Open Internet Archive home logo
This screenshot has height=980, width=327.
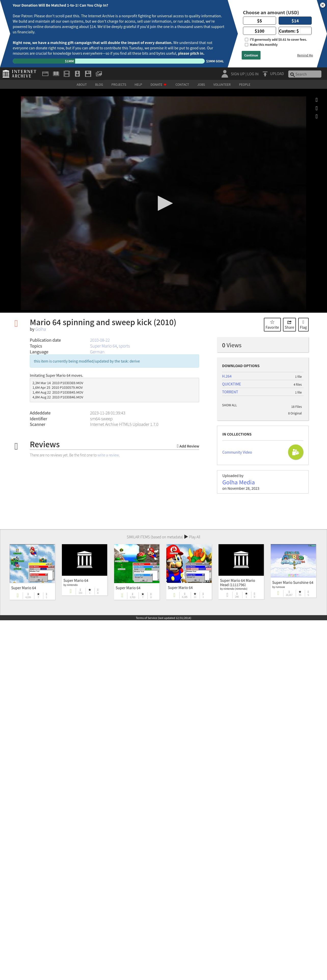click(19, 74)
